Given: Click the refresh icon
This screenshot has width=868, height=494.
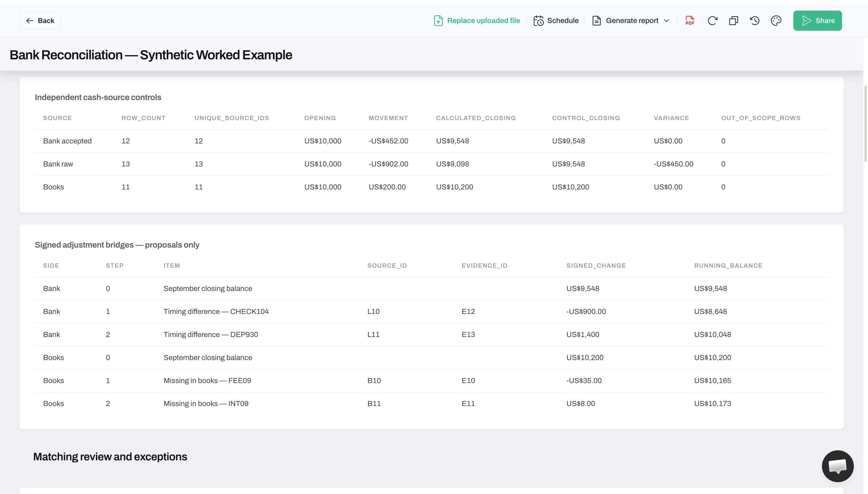Looking at the screenshot, I should (713, 21).
